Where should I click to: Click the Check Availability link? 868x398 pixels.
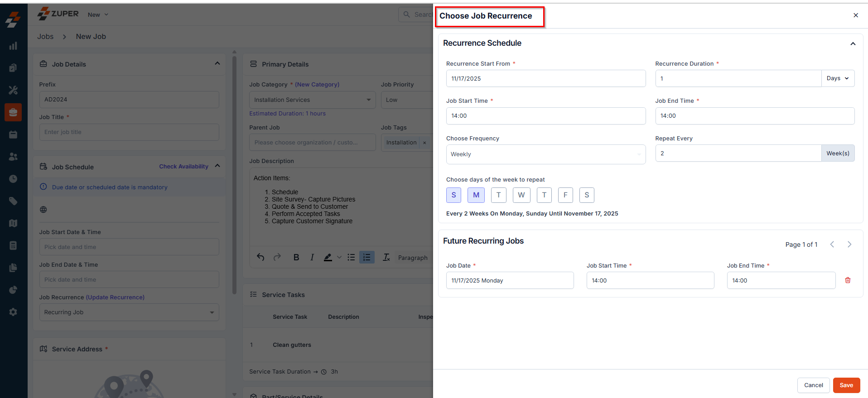pyautogui.click(x=183, y=166)
